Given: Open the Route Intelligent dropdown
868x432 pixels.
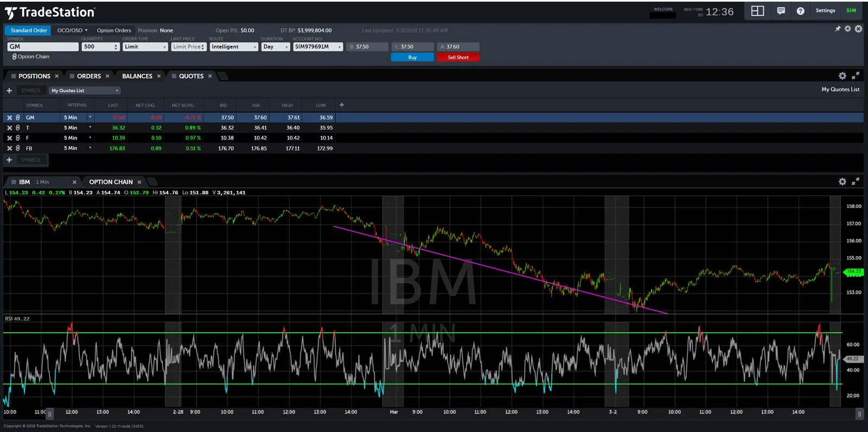Looking at the screenshot, I should coord(234,47).
